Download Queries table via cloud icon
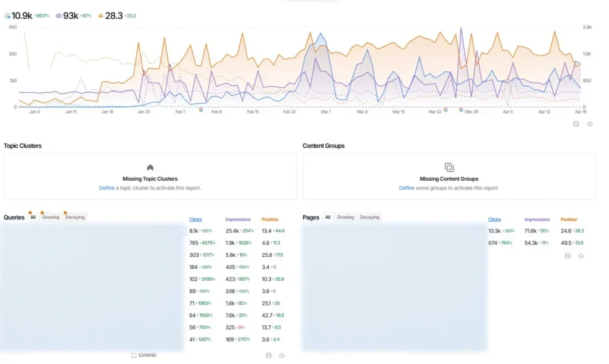 [x=281, y=355]
